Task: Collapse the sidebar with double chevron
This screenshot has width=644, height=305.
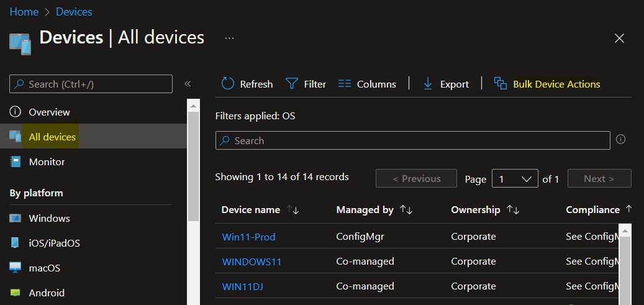Action: [188, 84]
